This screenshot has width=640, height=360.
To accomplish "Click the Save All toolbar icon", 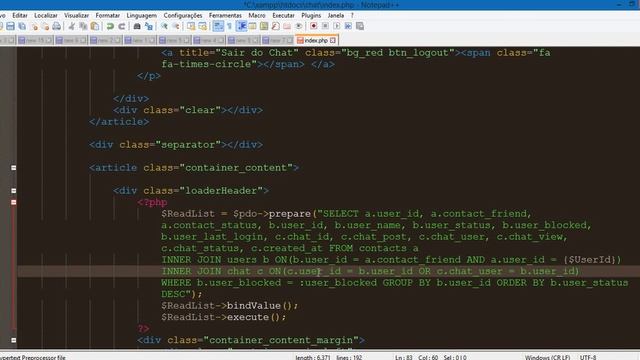I will point(22,26).
